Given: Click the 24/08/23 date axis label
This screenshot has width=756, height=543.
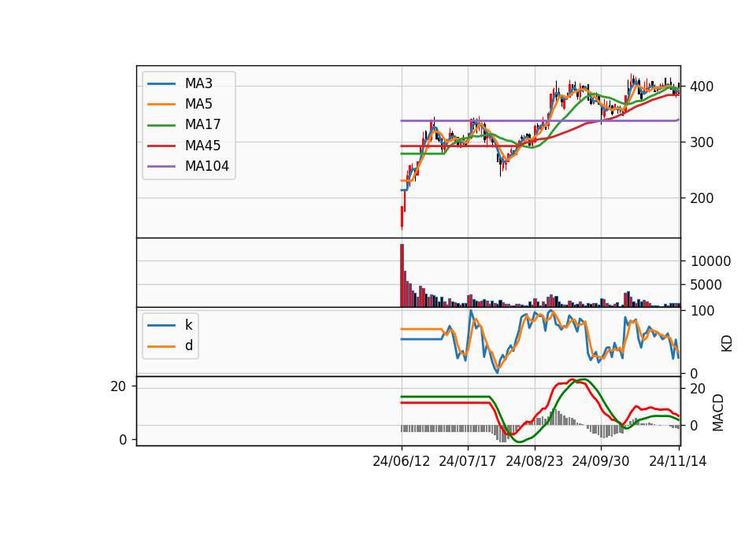Looking at the screenshot, I should tap(534, 462).
